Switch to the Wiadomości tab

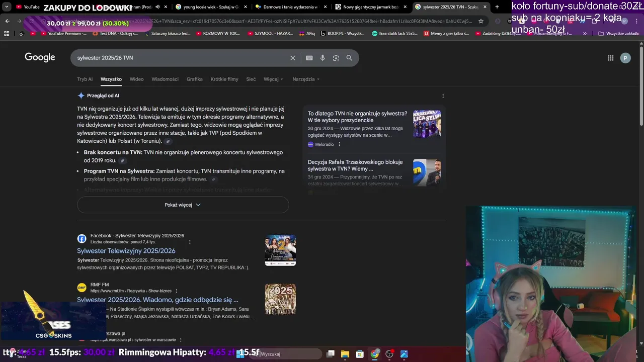(x=165, y=79)
